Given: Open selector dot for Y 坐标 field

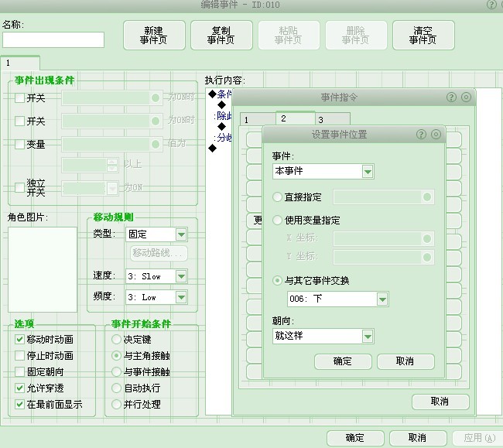Looking at the screenshot, I should coord(427,257).
